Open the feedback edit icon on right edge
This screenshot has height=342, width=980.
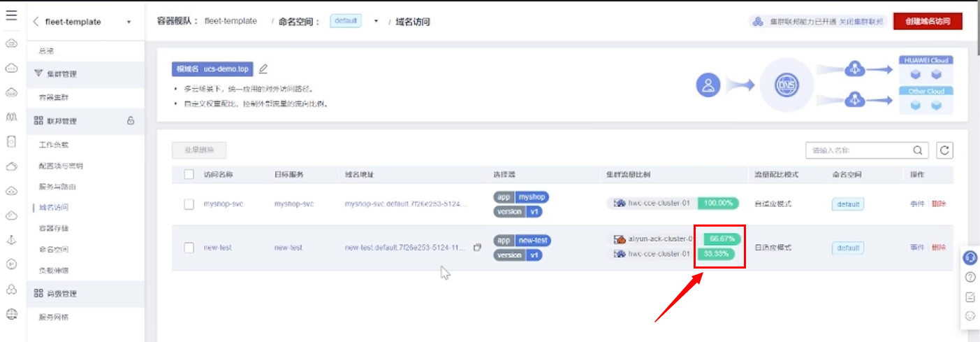point(970,297)
